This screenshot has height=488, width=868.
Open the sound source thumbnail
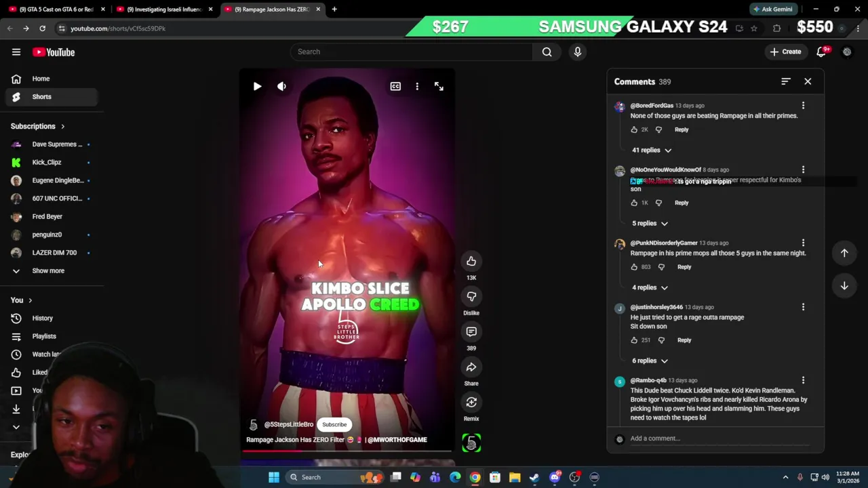click(x=471, y=443)
